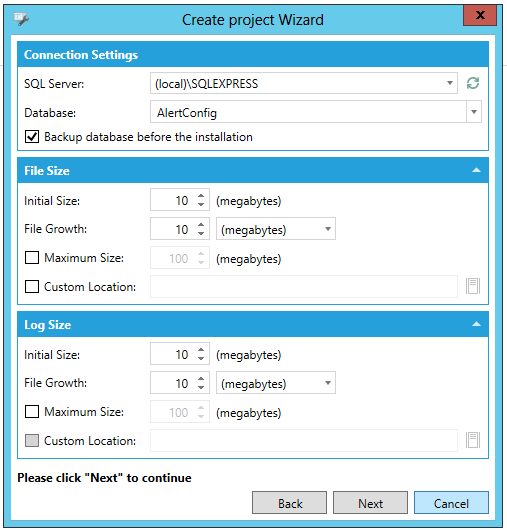507x530 pixels.
Task: Collapse the File Size section
Action: point(476,170)
